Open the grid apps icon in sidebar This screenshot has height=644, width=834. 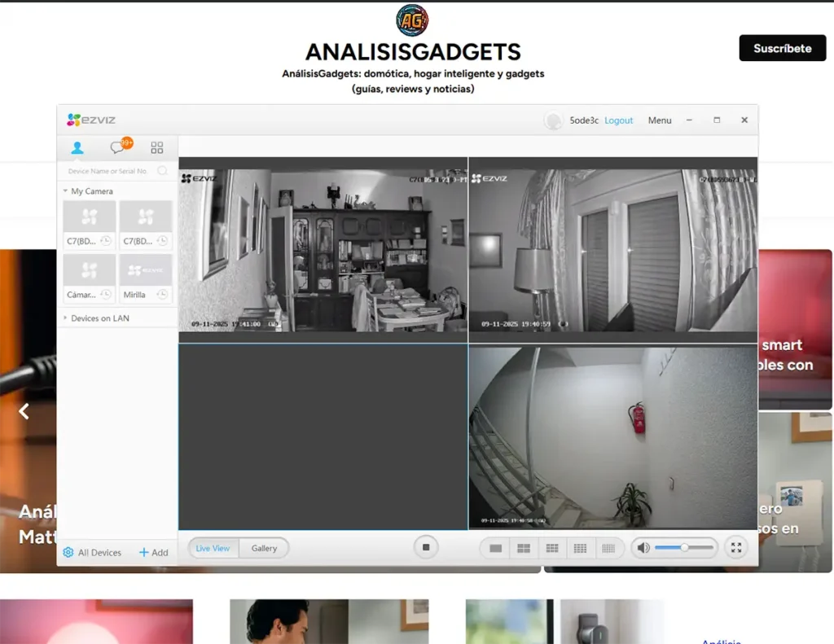pyautogui.click(x=157, y=147)
